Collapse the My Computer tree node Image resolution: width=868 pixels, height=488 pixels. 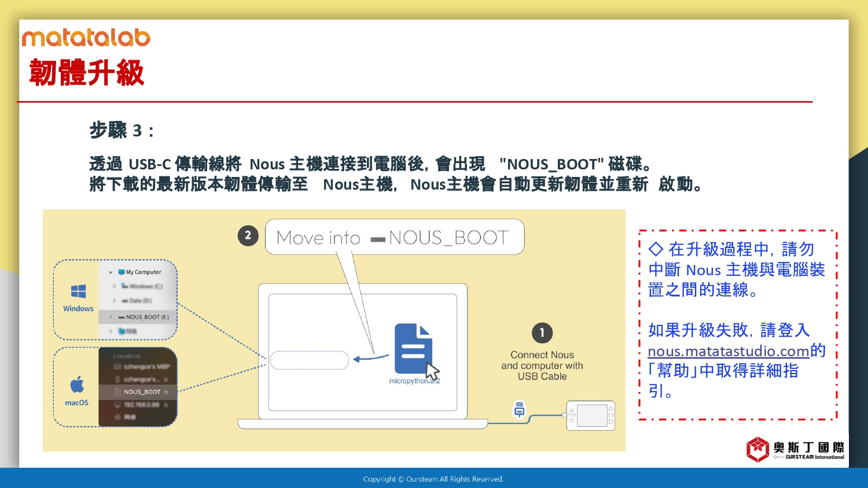click(111, 272)
